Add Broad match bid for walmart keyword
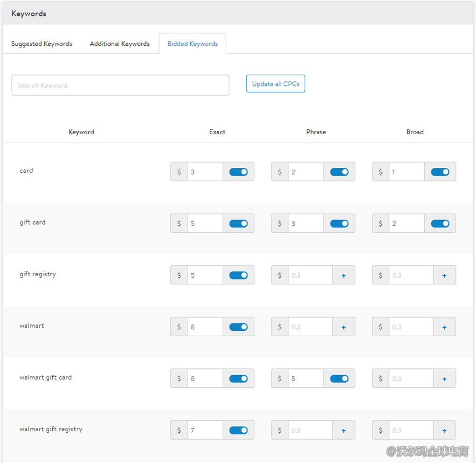The height and width of the screenshot is (463, 476). point(444,327)
